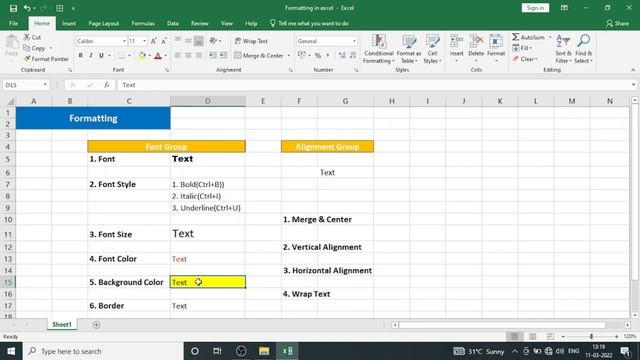
Task: Apply Middle Align to cell
Action: point(188,41)
